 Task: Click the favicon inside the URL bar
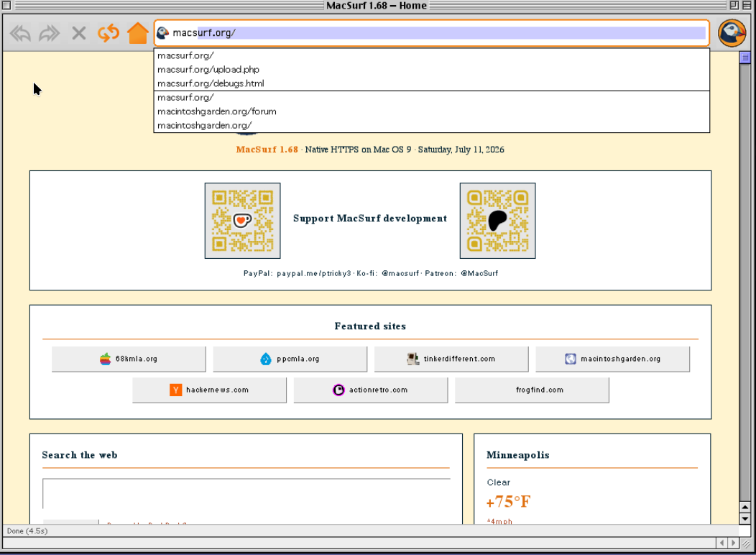click(x=163, y=33)
